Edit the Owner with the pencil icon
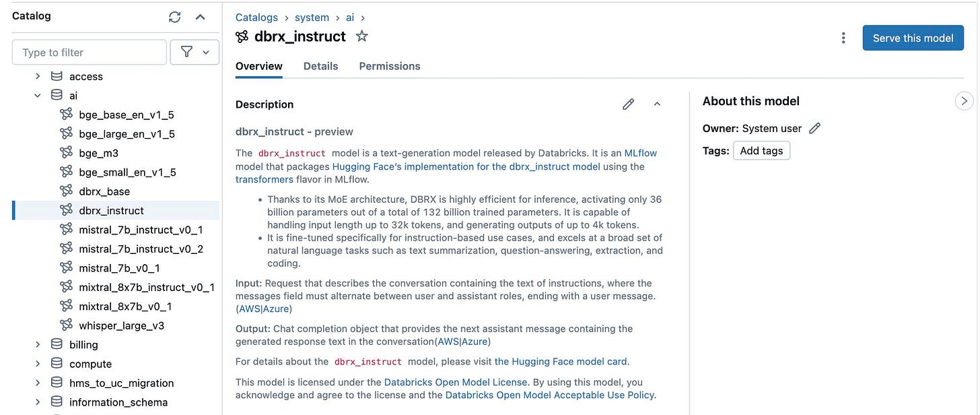Screen dimensions: 980x415 [x=814, y=128]
